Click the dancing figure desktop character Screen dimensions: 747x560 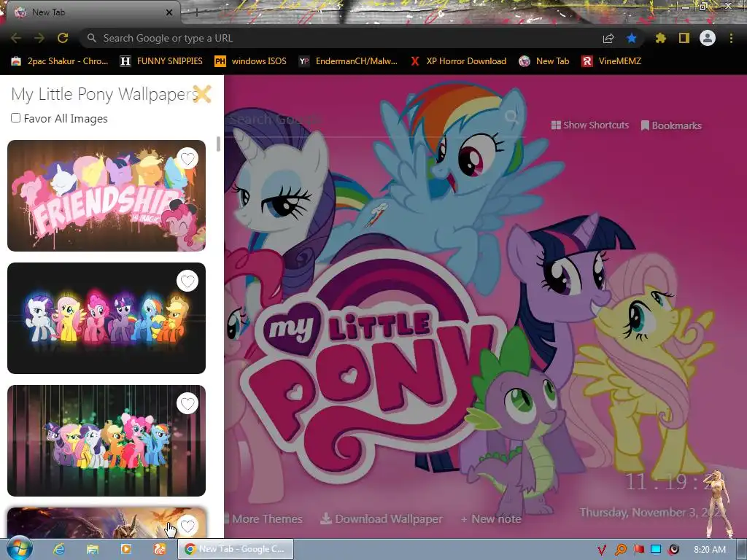[718, 502]
